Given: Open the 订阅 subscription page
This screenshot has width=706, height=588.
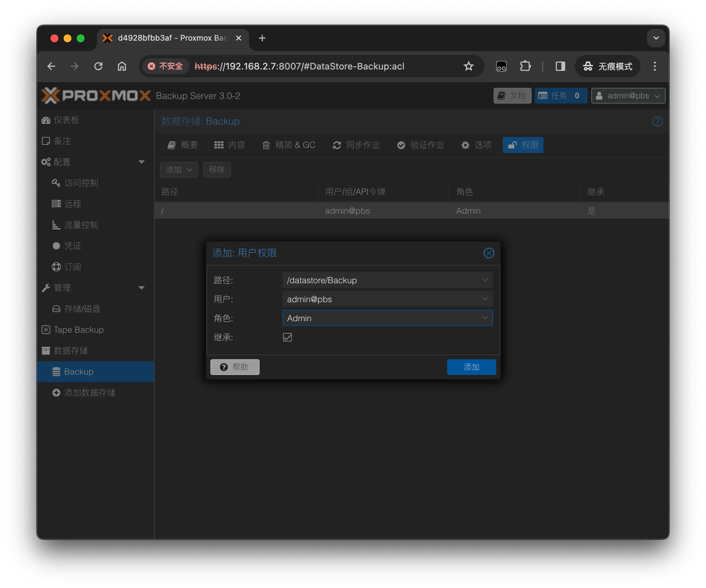Looking at the screenshot, I should 73,266.
